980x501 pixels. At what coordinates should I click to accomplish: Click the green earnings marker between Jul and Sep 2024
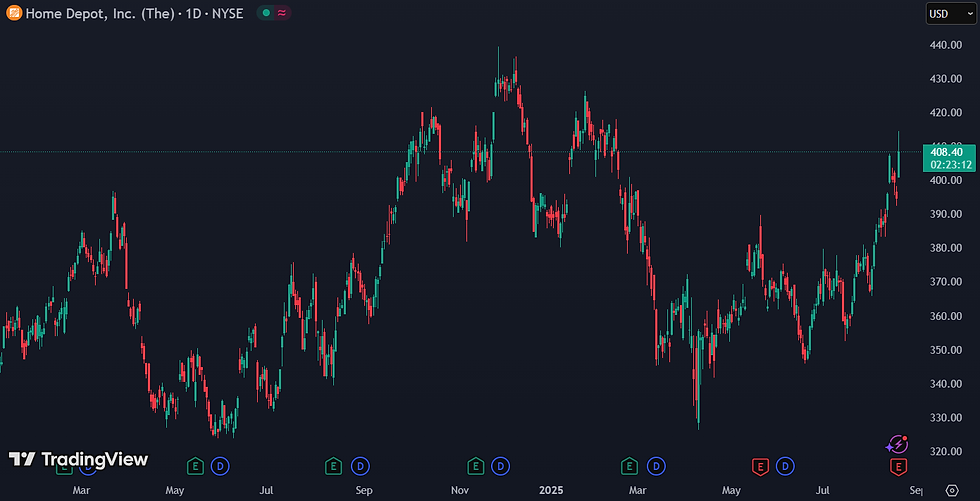[334, 465]
